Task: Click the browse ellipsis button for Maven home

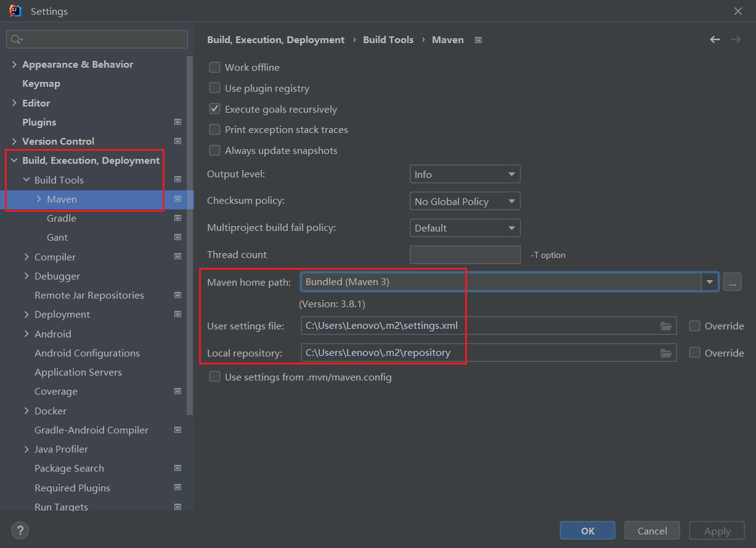Action: click(x=732, y=282)
